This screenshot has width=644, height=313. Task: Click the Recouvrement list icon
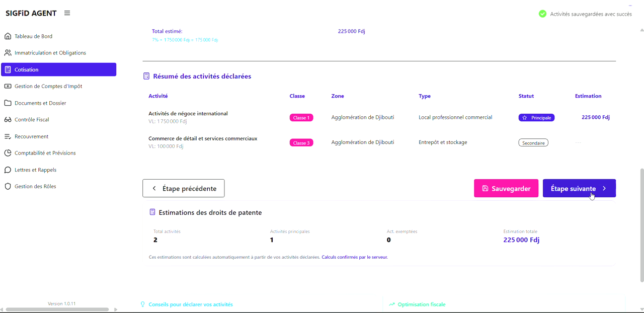(7, 136)
